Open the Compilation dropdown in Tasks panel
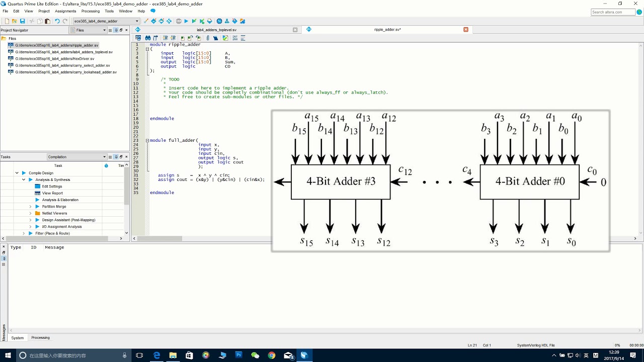The height and width of the screenshot is (362, 644). point(77,157)
